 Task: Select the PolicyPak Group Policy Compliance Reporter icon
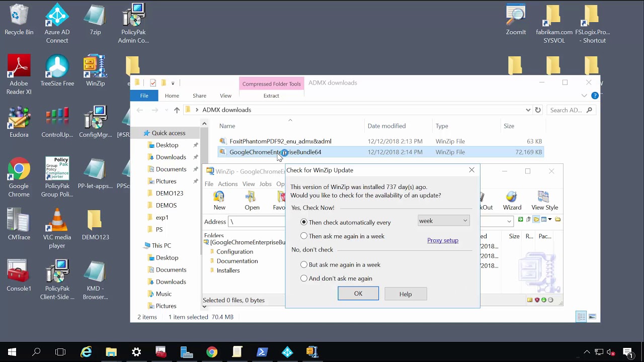57,177
